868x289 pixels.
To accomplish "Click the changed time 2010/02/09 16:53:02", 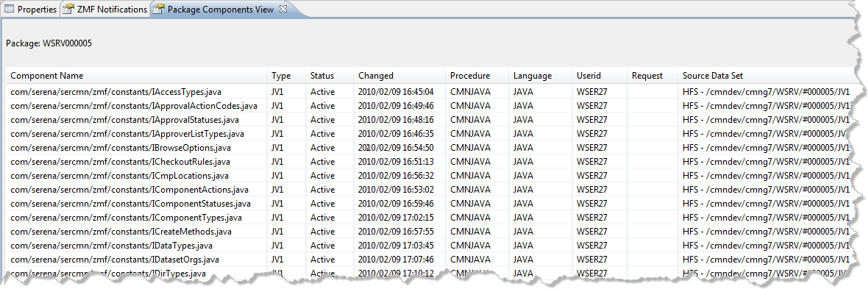I will click(x=396, y=189).
